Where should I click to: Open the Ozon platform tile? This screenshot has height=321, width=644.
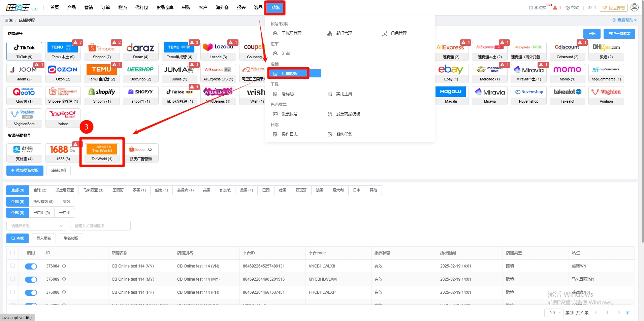pyautogui.click(x=63, y=73)
